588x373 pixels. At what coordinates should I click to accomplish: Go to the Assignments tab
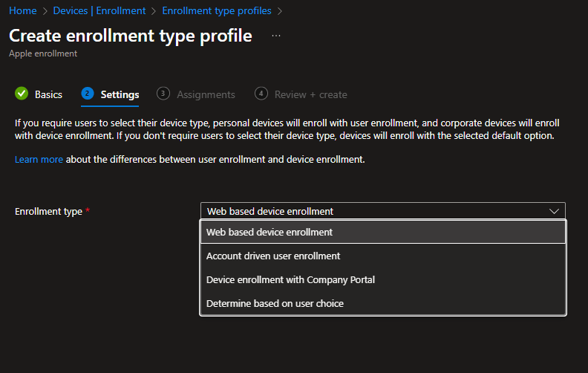pos(206,94)
